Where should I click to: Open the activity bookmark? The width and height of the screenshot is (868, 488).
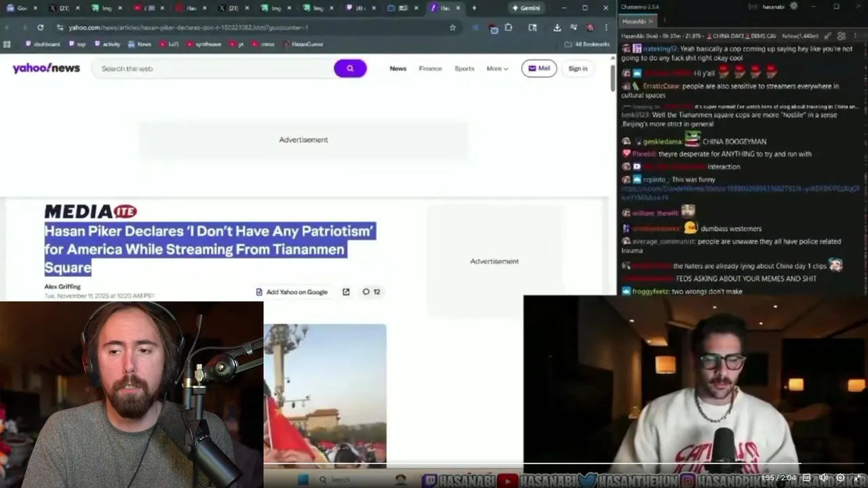pyautogui.click(x=107, y=44)
